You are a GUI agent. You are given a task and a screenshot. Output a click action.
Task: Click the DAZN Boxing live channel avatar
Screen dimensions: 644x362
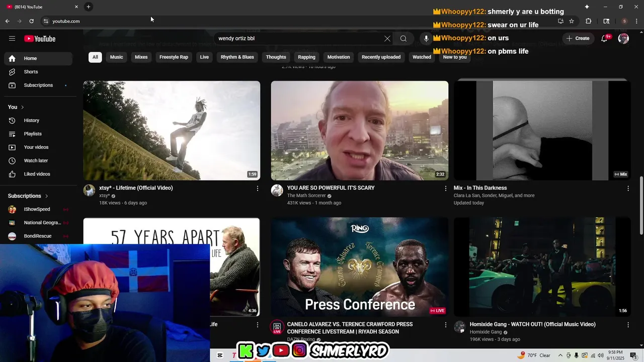tap(277, 327)
